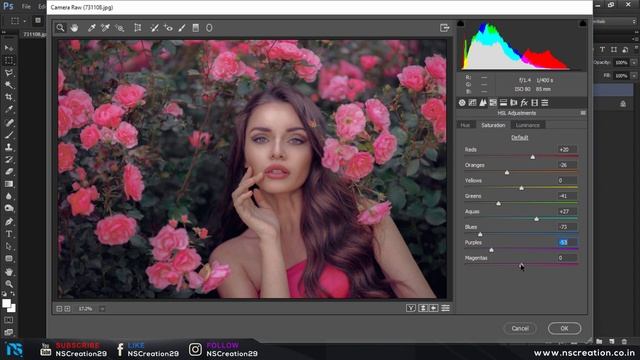Toggle the preview settings menu icon
Viewport: 640px width, 360px height.
(x=445, y=308)
